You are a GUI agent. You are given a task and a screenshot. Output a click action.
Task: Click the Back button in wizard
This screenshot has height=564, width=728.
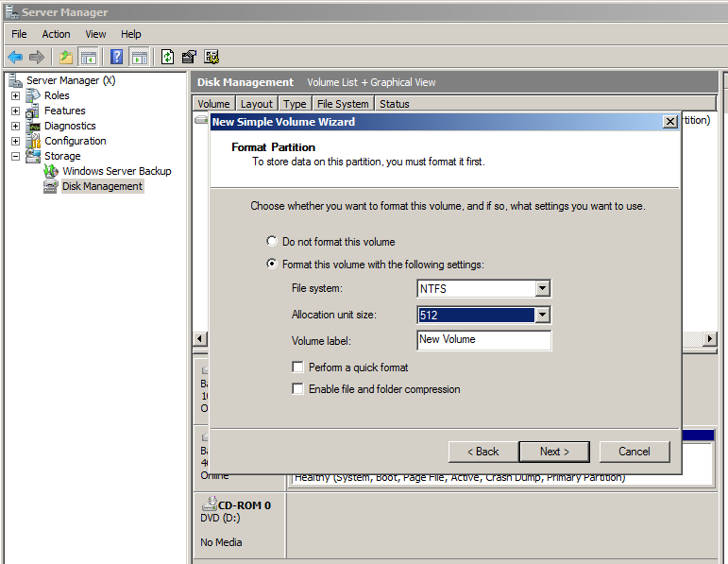(x=483, y=452)
